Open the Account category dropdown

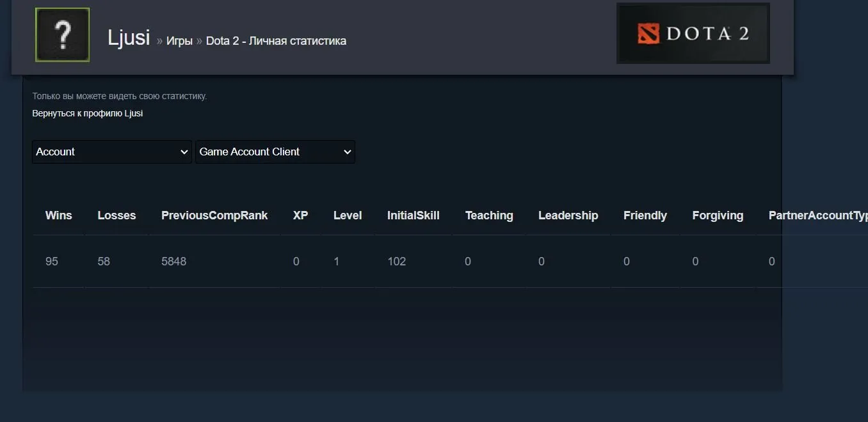(112, 152)
